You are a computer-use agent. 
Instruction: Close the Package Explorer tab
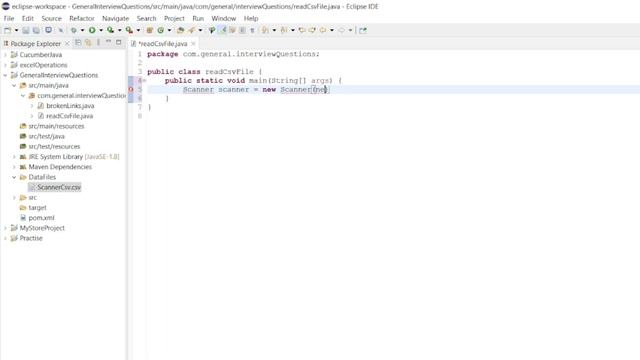click(x=67, y=44)
